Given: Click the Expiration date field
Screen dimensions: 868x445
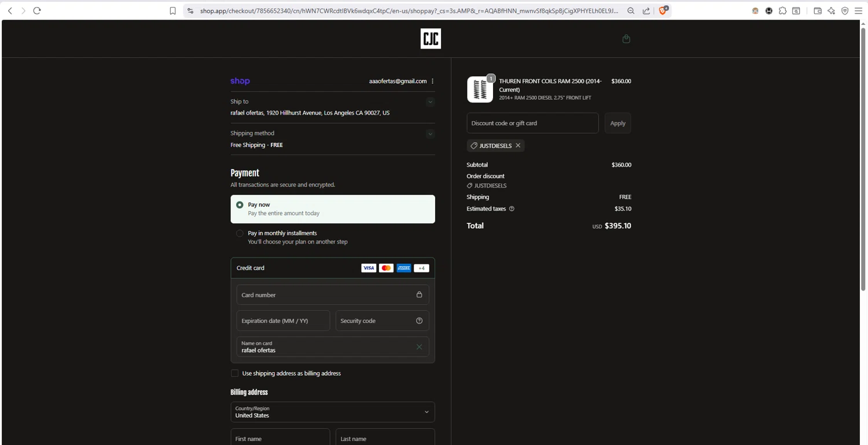Looking at the screenshot, I should [x=284, y=321].
